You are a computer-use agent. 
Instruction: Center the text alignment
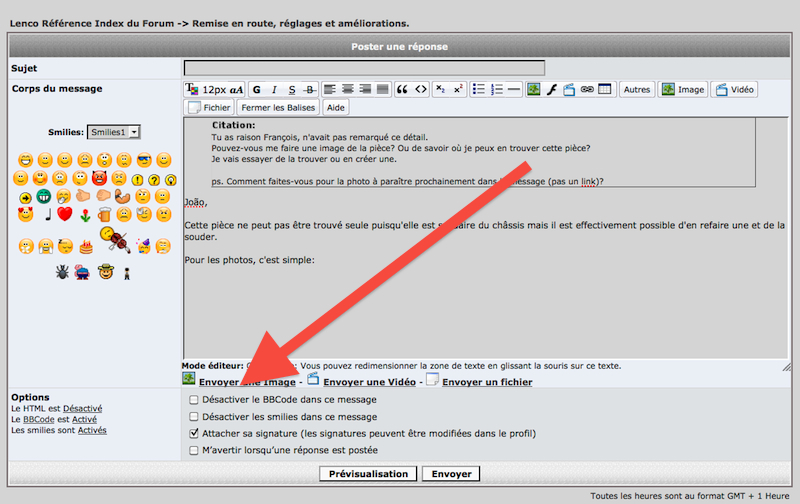click(x=347, y=89)
